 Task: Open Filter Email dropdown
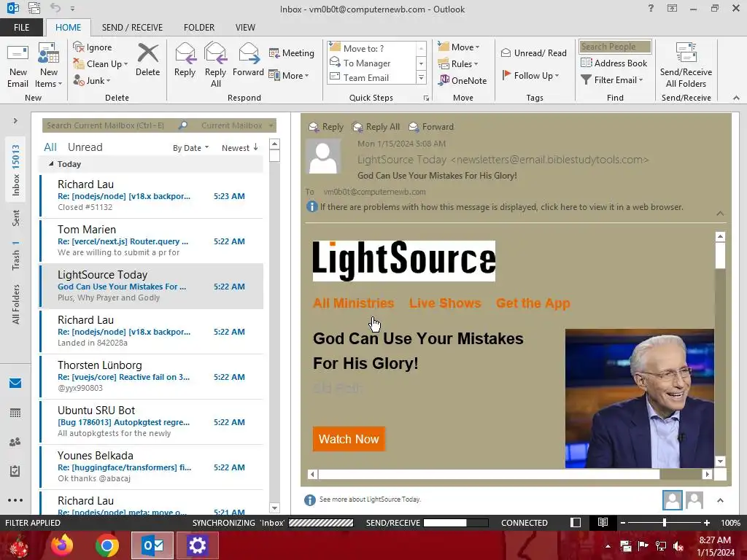(x=612, y=80)
